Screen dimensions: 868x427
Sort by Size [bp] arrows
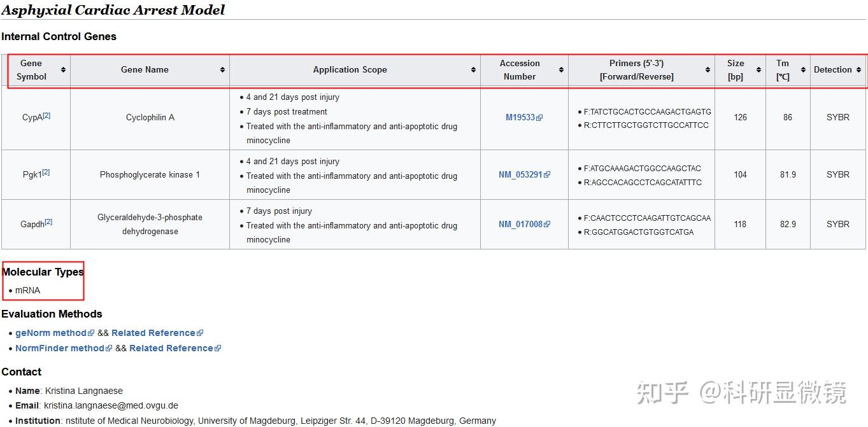[x=758, y=70]
